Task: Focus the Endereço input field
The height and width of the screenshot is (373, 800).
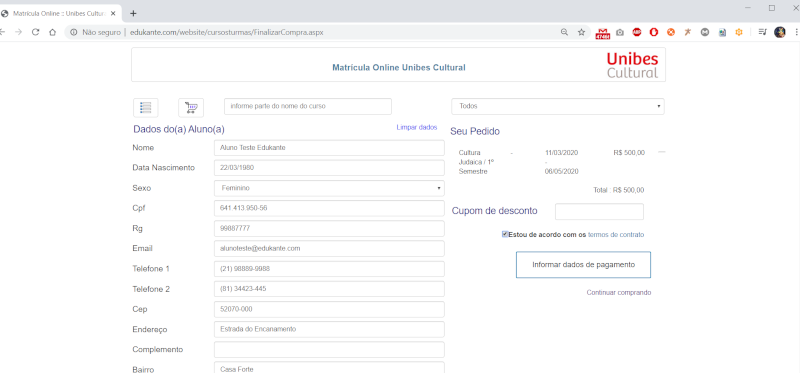Action: (x=329, y=330)
